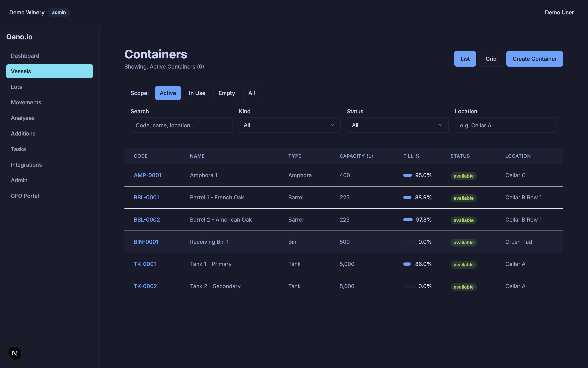
Task: Focus the Location filter field
Action: [x=506, y=125]
